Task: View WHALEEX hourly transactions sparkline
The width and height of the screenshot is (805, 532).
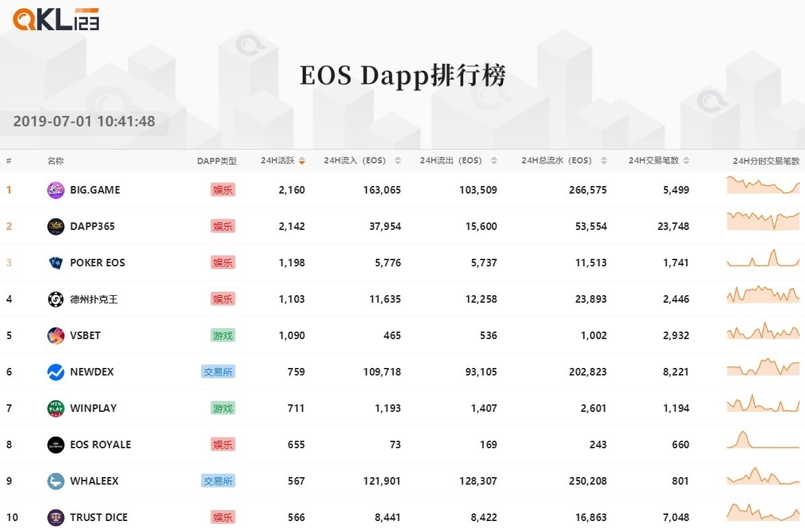Action: tap(763, 476)
